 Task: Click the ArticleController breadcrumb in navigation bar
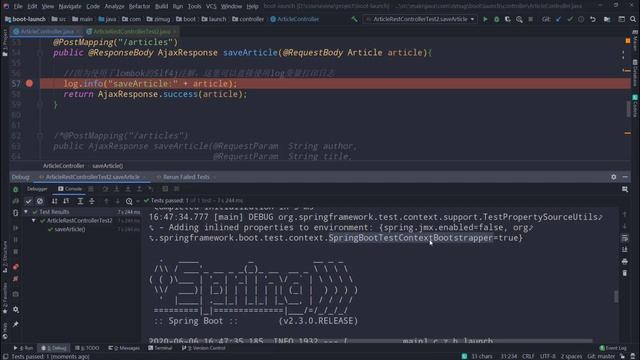[x=295, y=19]
